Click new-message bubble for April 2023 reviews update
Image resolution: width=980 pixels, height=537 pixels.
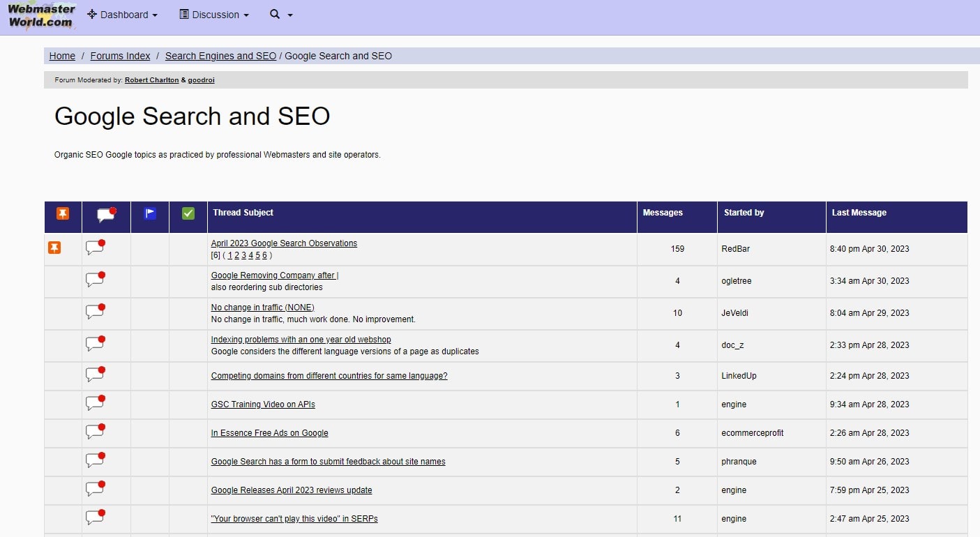click(x=96, y=489)
